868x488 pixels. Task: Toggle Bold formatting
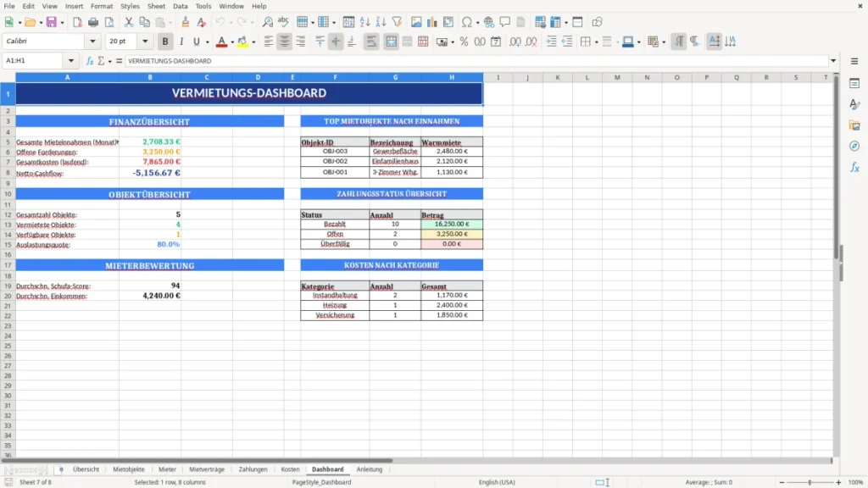165,42
